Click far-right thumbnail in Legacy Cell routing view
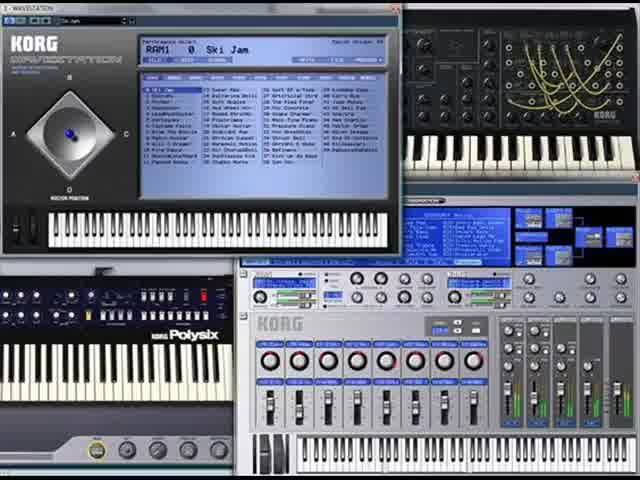Screen dimensions: 640x480 [620, 238]
